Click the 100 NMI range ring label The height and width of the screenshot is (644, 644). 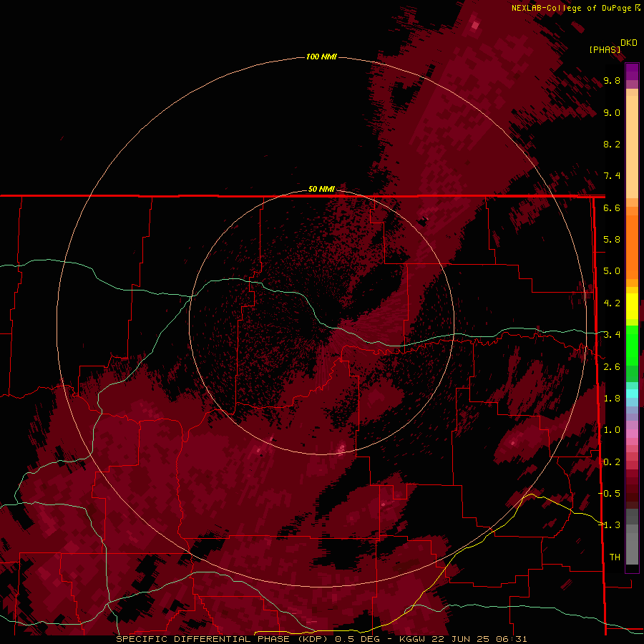(x=321, y=57)
